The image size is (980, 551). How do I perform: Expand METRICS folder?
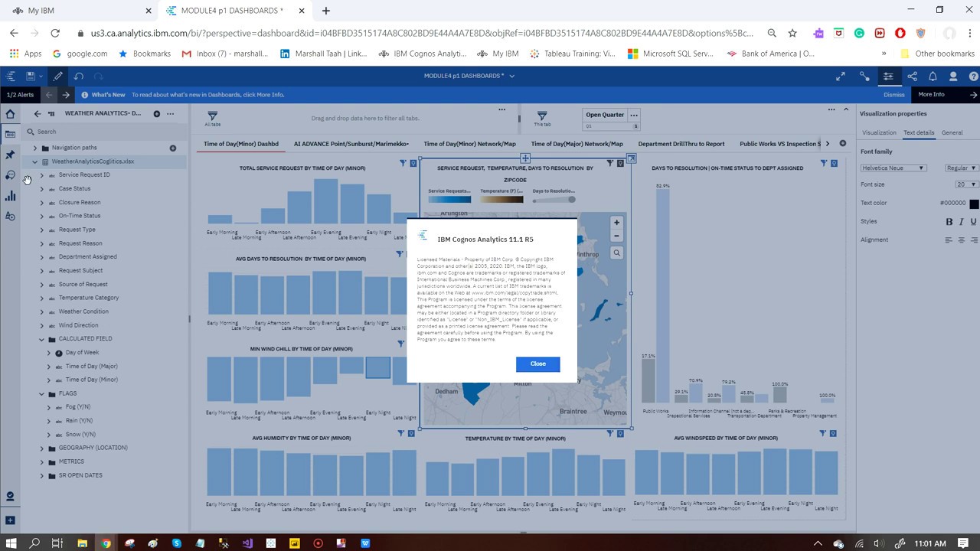click(41, 461)
